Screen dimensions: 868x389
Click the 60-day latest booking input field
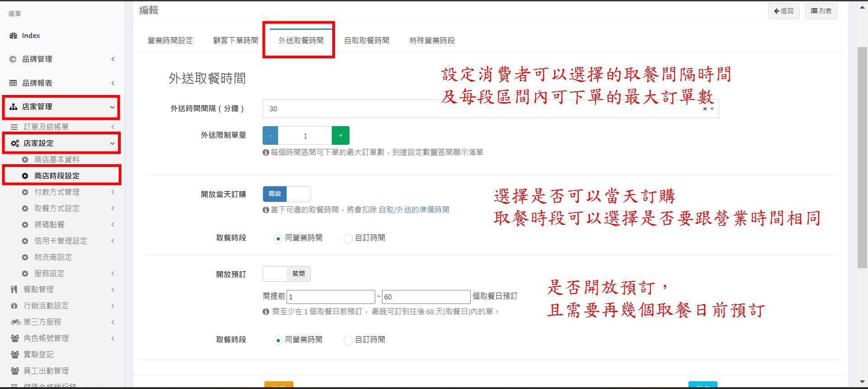(426, 297)
